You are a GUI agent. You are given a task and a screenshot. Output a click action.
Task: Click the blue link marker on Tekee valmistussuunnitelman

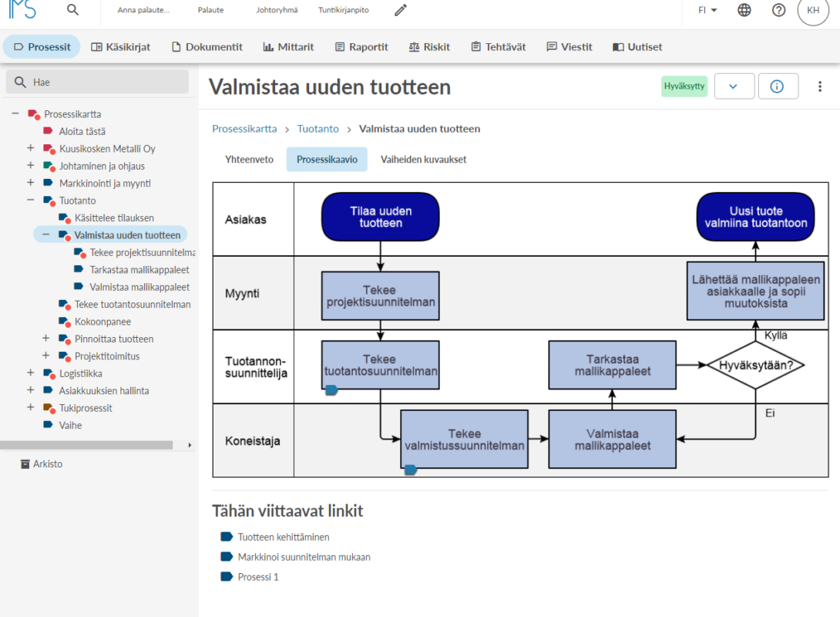coord(410,470)
